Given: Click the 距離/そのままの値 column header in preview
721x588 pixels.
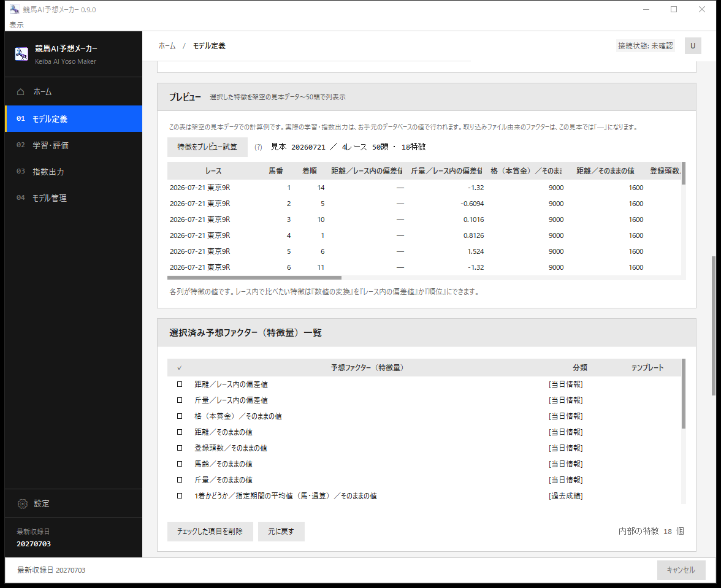Looking at the screenshot, I should (x=605, y=171).
